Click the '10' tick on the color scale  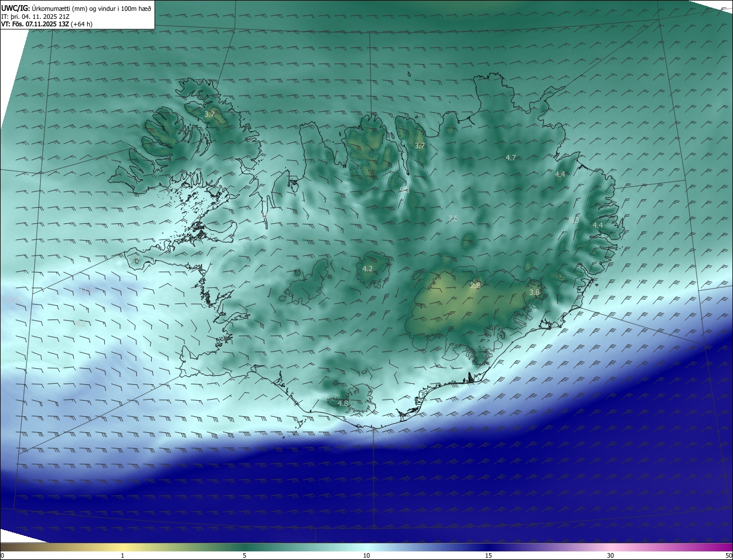pyautogui.click(x=366, y=555)
